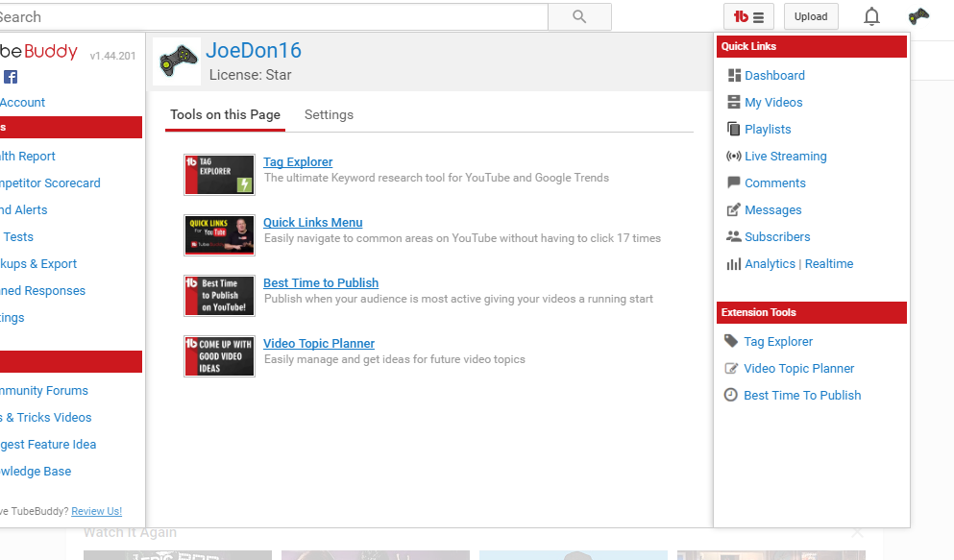This screenshot has height=560, width=954.
Task: Open the Community Forums sidebar link
Action: (44, 390)
